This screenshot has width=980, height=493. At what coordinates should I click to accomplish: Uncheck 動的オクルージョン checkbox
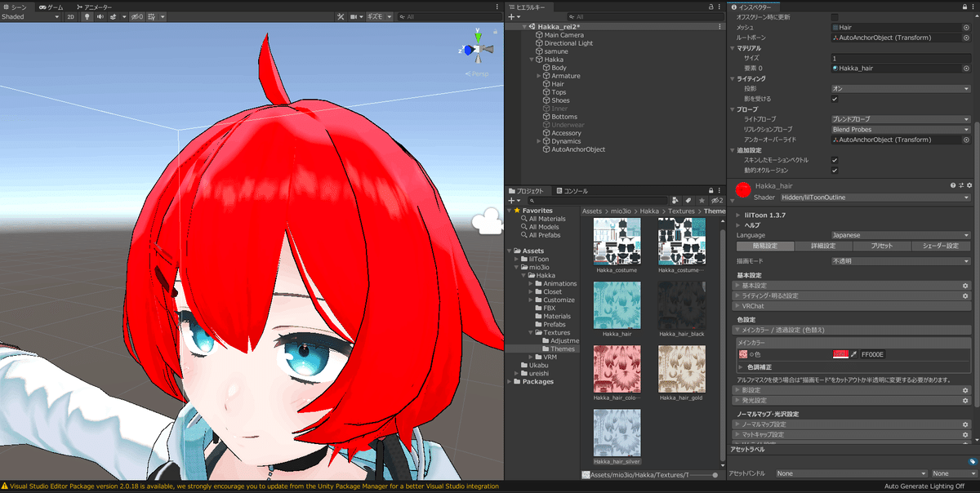(835, 170)
